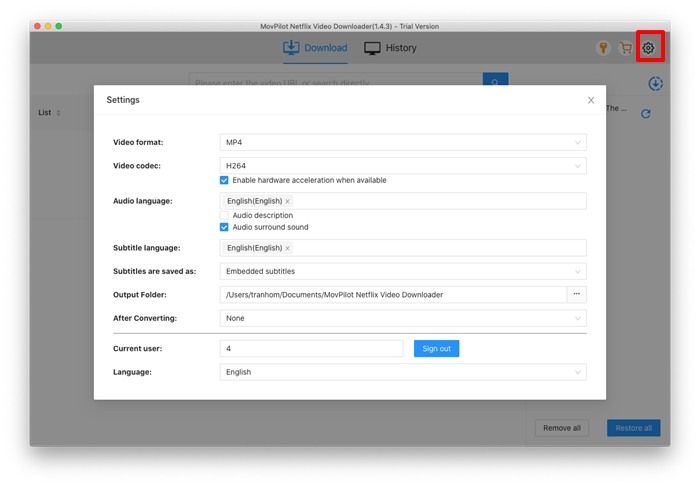This screenshot has height=486, width=700.
Task: Remove English tag from Audio language
Action: (288, 201)
